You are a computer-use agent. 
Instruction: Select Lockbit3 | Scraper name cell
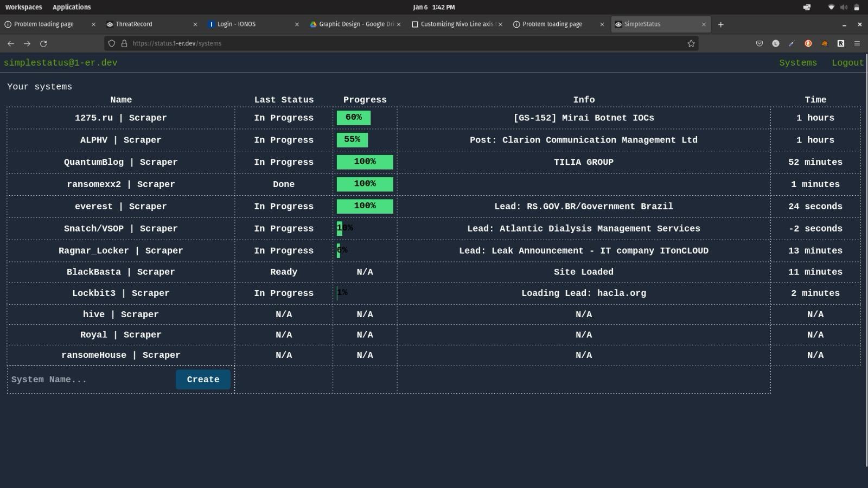[x=121, y=293]
